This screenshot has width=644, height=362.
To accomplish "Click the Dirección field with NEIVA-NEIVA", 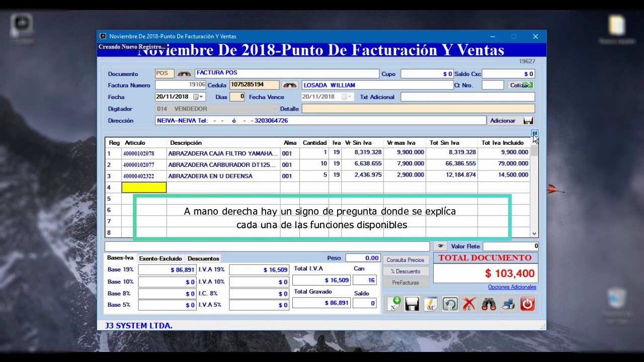I will pos(320,121).
